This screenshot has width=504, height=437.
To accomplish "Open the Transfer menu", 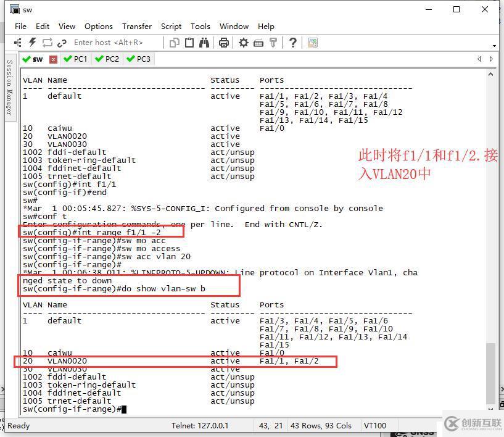I will (137, 27).
